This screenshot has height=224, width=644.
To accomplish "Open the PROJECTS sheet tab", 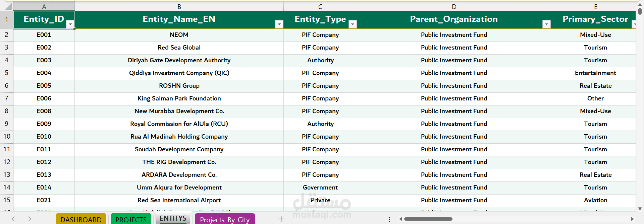I will pyautogui.click(x=131, y=220).
